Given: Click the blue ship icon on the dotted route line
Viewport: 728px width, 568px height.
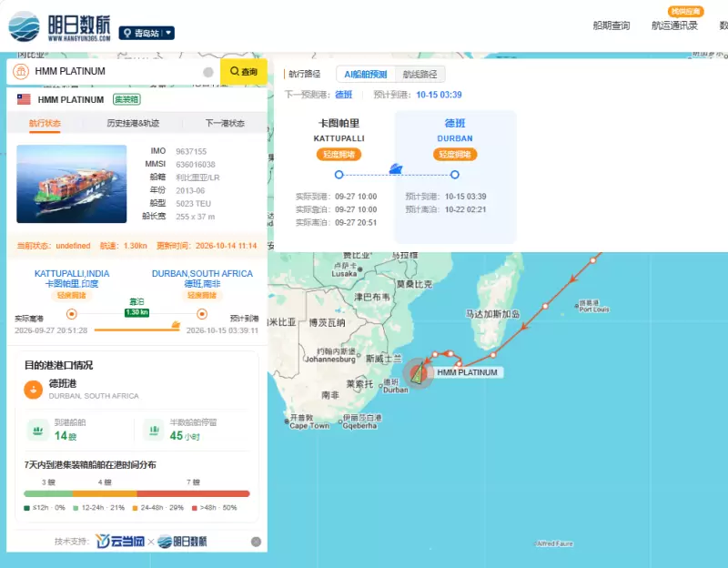Looking at the screenshot, I should pyautogui.click(x=396, y=168).
